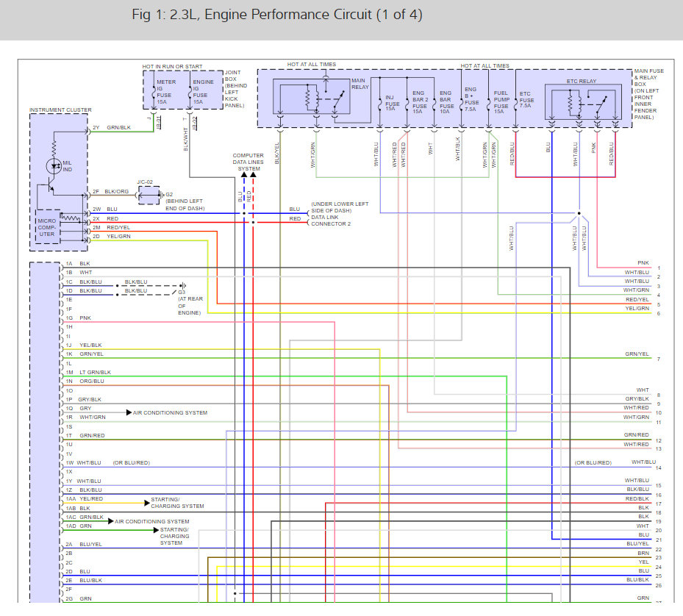The image size is (683, 616).
Task: Click the Instrument Cluster label
Action: pyautogui.click(x=60, y=110)
